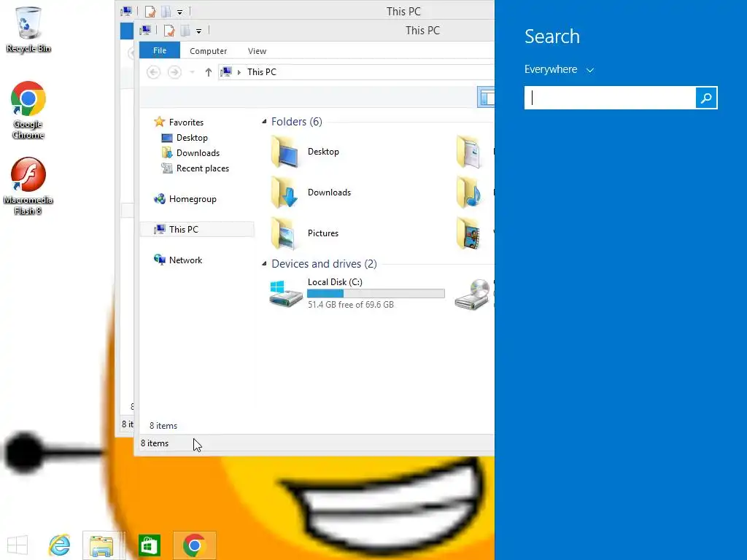The height and width of the screenshot is (560, 747).
Task: Click the Forward arrow in the front explorer
Action: click(x=174, y=72)
